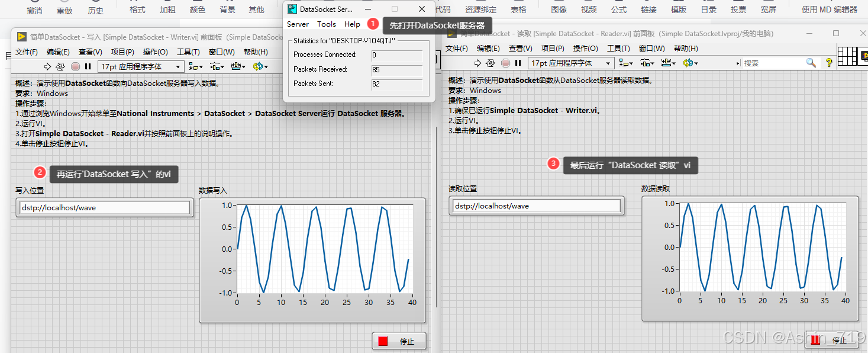Open the Align Objects dropdown
The image size is (868, 353).
tap(196, 66)
